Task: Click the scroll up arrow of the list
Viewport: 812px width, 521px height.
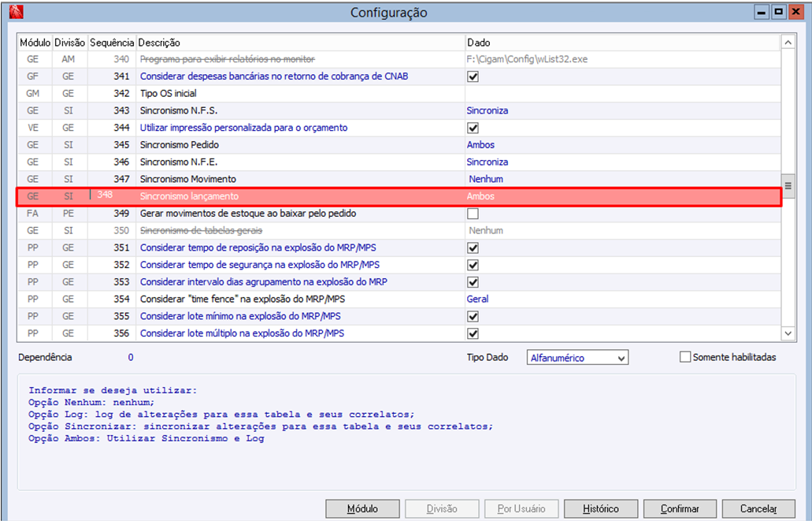Action: click(x=788, y=43)
